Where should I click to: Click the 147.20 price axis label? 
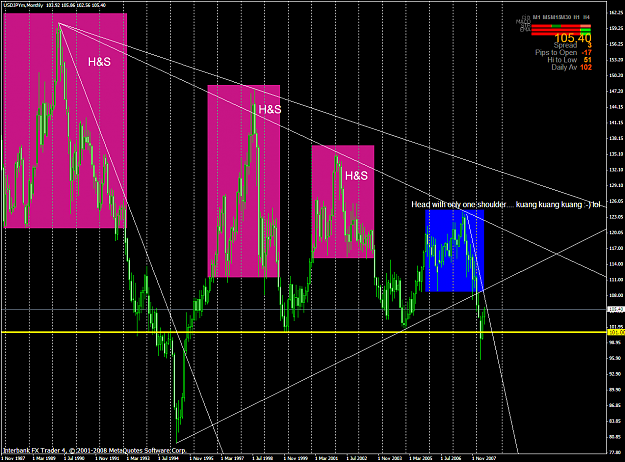(x=616, y=91)
